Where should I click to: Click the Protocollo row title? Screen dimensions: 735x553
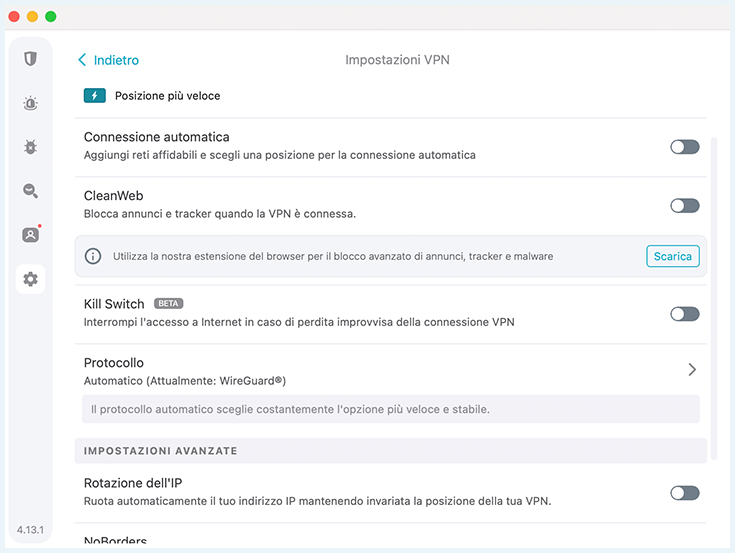(113, 363)
